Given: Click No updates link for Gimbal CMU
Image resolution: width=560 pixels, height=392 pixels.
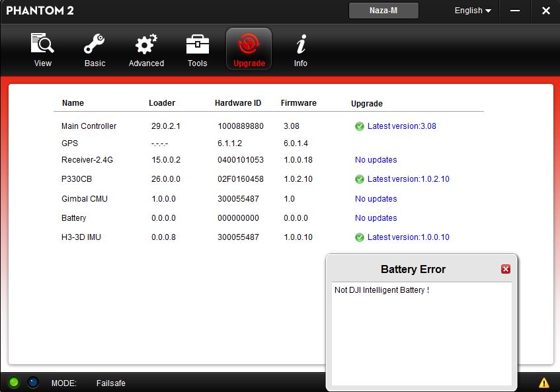Looking at the screenshot, I should click(x=376, y=199).
